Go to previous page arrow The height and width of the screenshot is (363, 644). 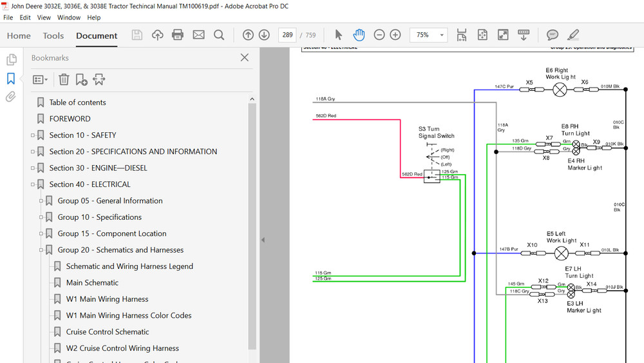[248, 35]
